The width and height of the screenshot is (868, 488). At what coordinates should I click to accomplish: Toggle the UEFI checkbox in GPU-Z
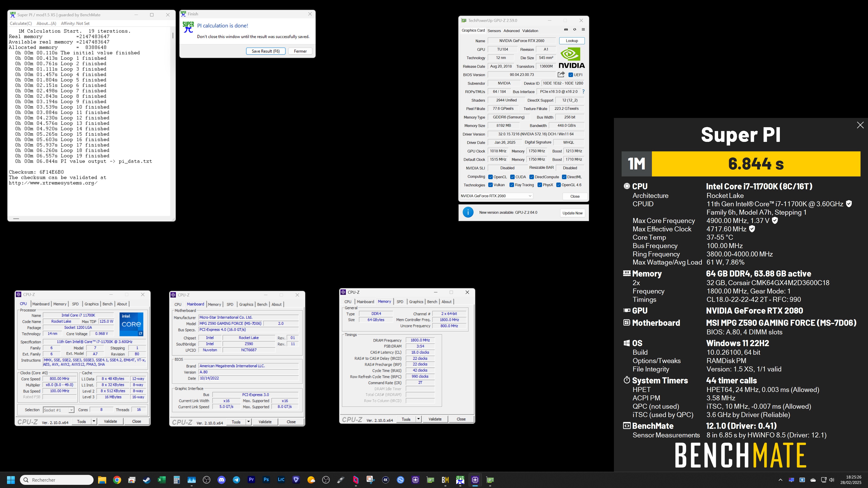coord(571,75)
